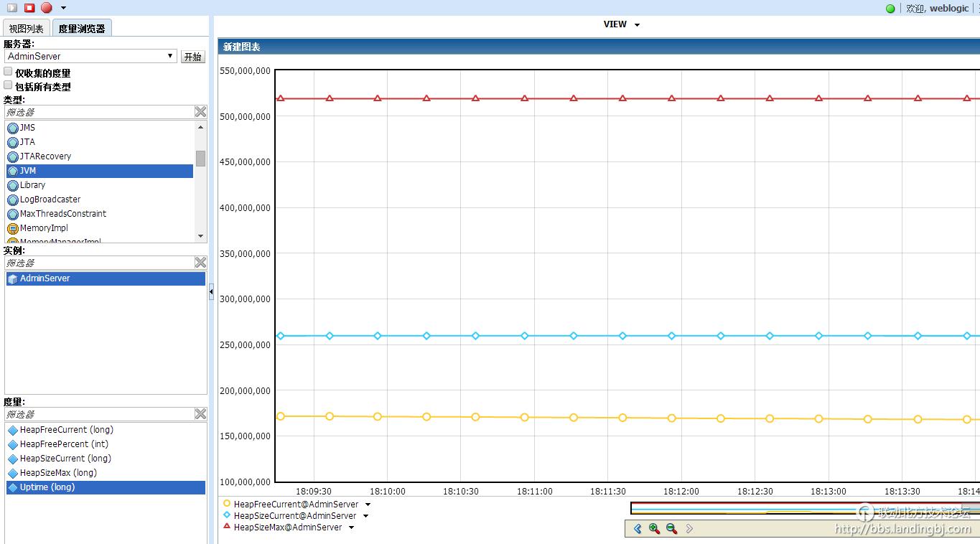This screenshot has width=980, height=544.
Task: Expand HeapFreeCurrent@AdminServer legend dropdown arrow
Action: point(368,505)
